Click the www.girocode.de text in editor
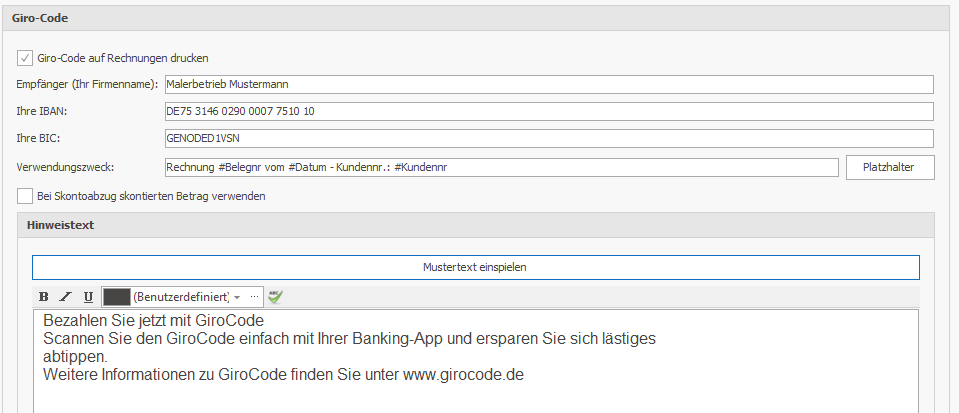The width and height of the screenshot is (959, 413). 463,375
